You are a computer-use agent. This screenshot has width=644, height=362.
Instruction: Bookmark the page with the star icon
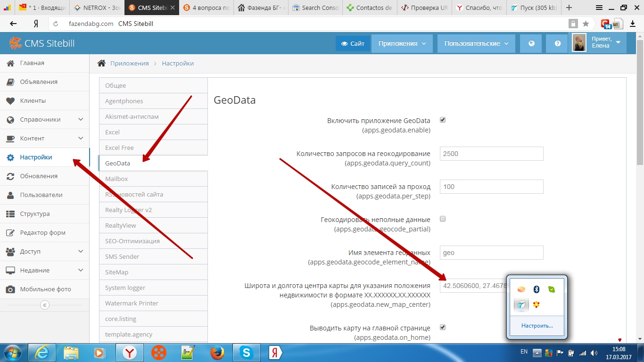pos(586,24)
